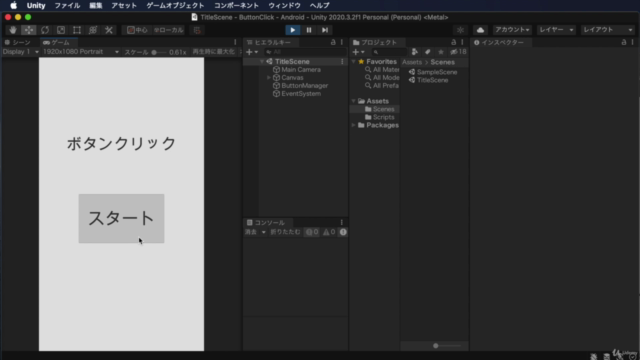The height and width of the screenshot is (360, 640).
Task: Open the 1920x1080 Portrait resolution dropdown
Action: click(80, 52)
